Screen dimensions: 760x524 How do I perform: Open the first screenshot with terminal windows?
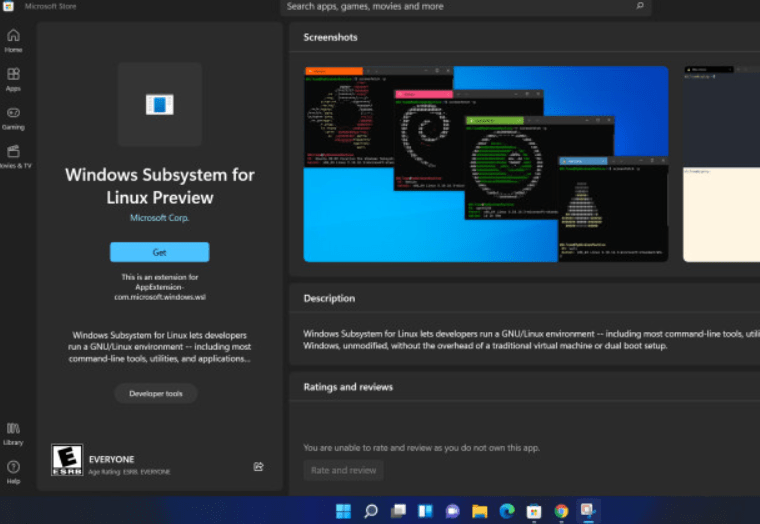click(x=486, y=164)
